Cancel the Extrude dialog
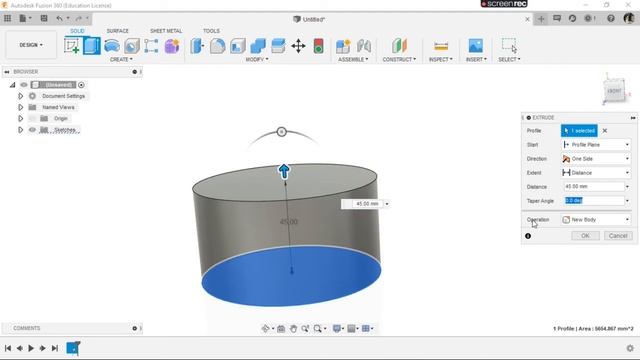Image resolution: width=640 pixels, height=360 pixels. click(618, 236)
